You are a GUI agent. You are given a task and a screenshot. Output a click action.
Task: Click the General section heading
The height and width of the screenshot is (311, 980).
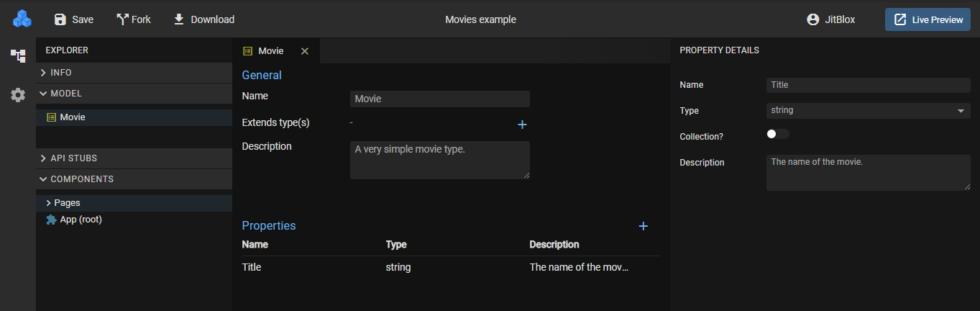coord(262,76)
